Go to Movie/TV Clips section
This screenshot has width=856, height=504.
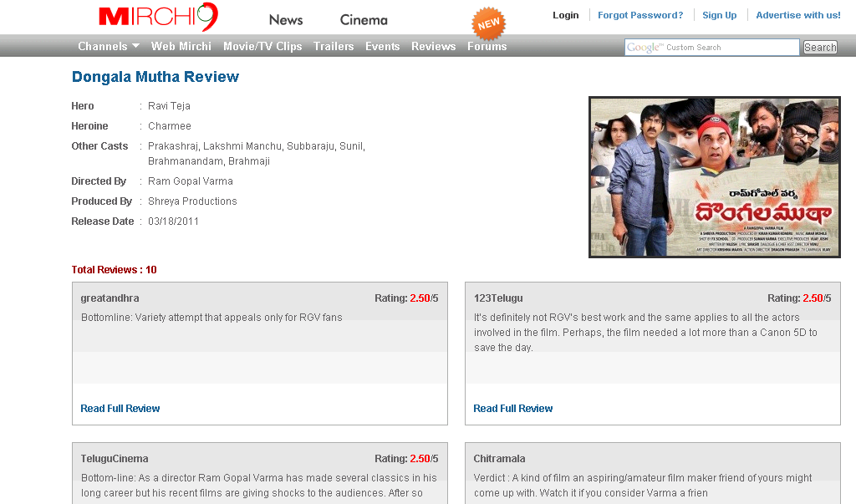(262, 47)
